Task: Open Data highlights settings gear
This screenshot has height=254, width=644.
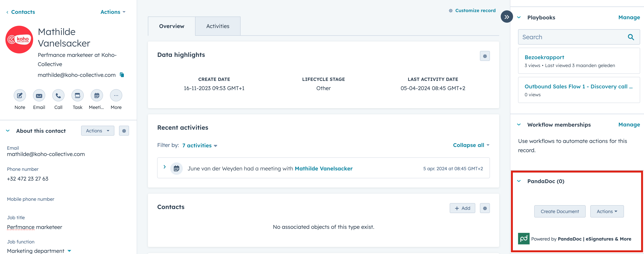Action: click(x=485, y=56)
